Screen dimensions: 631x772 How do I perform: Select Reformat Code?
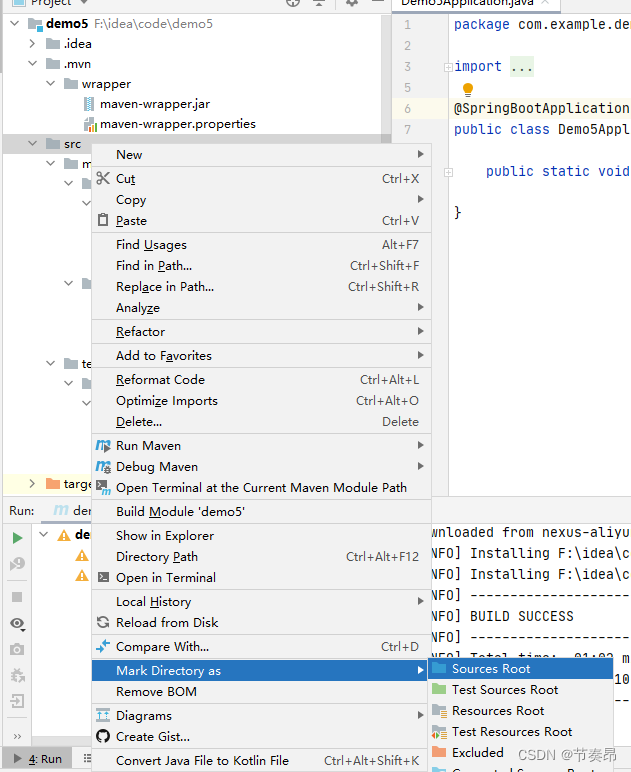click(x=261, y=380)
